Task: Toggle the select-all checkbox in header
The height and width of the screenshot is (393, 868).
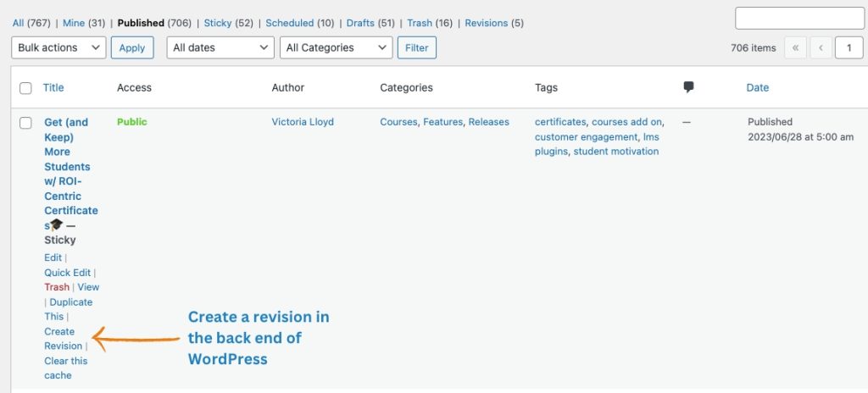Action: pos(25,88)
